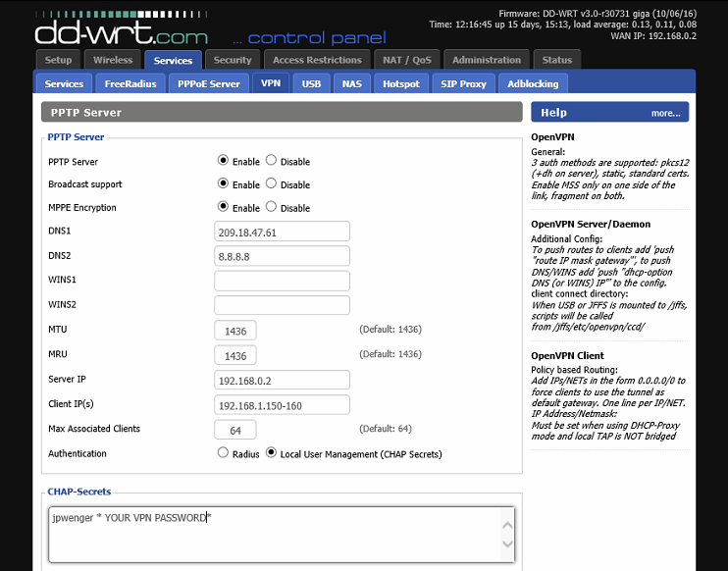Click the OpenVPN Client help heading
The height and width of the screenshot is (571, 728).
click(567, 355)
